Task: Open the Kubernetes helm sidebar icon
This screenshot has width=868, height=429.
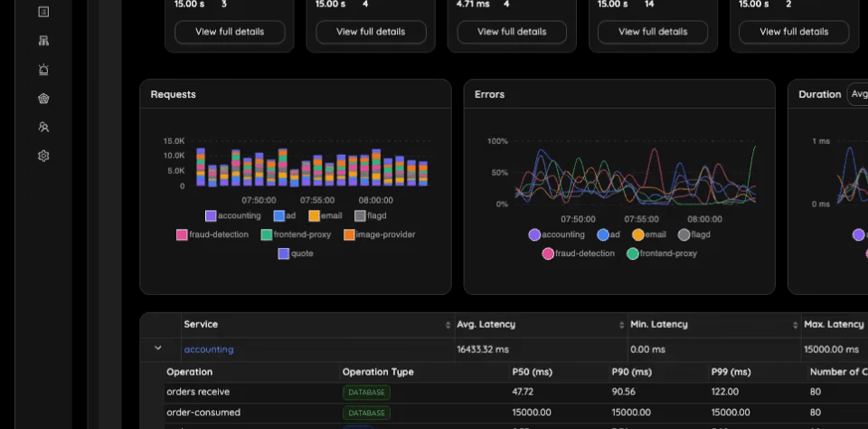Action: click(43, 98)
